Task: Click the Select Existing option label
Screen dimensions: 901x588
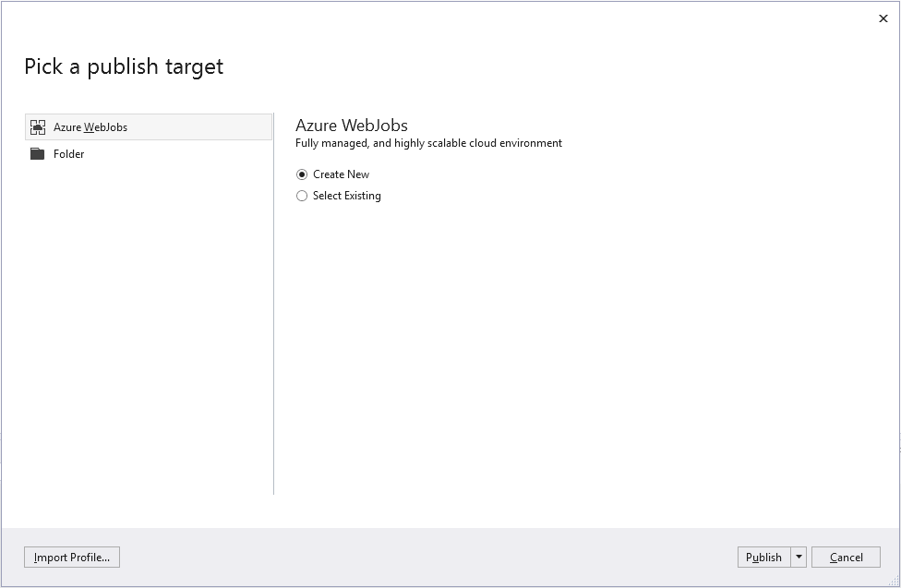Action: pos(346,196)
